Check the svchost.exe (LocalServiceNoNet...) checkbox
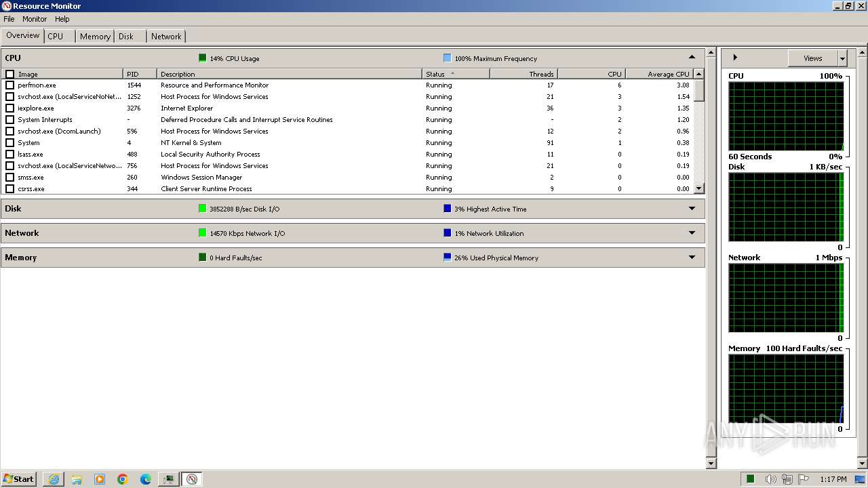The image size is (868, 488). point(9,97)
